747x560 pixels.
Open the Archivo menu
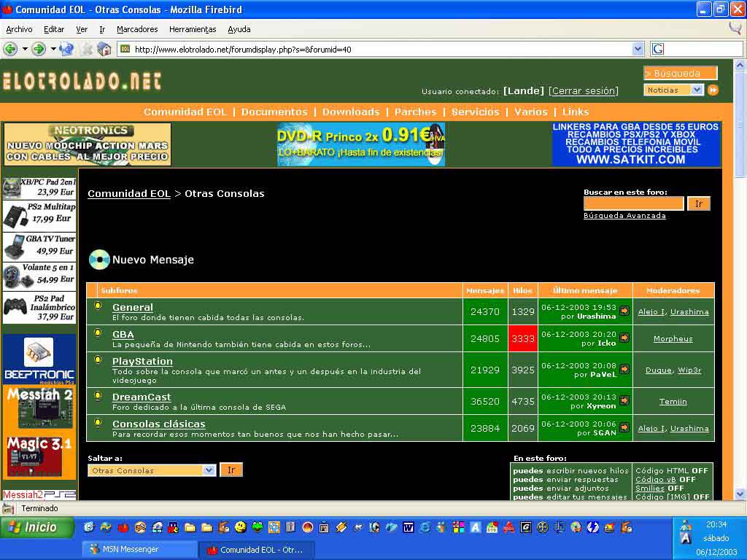tap(19, 29)
